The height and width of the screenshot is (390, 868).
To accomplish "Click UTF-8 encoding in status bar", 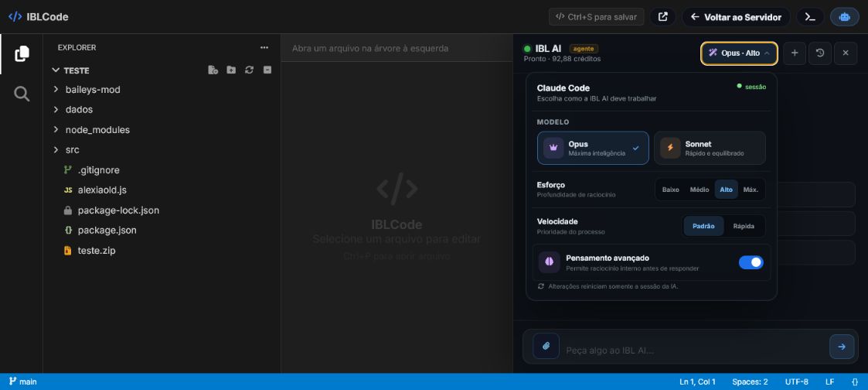I will [796, 381].
